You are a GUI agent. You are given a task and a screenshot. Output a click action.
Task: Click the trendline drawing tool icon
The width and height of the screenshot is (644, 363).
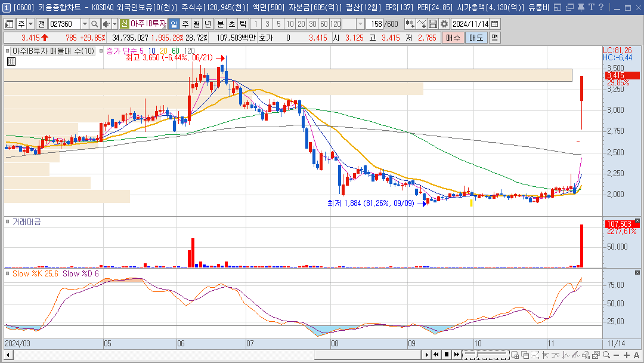(575, 355)
